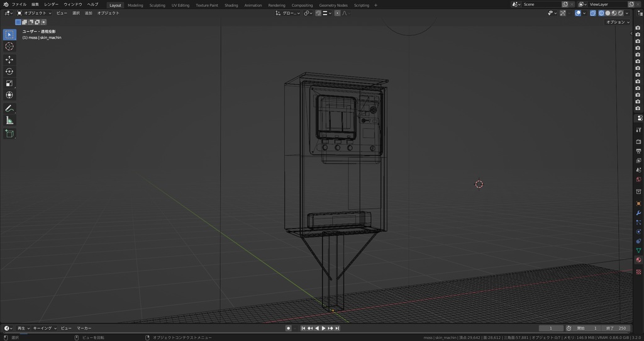The image size is (644, 341).
Task: Open the Output properties tab
Action: click(x=638, y=151)
